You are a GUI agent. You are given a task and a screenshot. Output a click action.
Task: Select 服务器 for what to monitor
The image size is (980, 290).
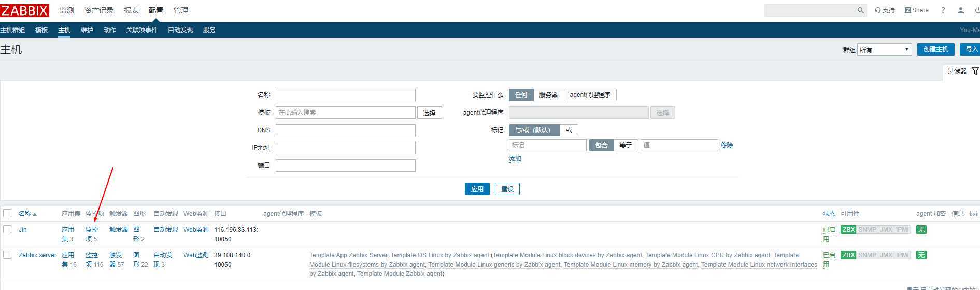click(x=548, y=95)
